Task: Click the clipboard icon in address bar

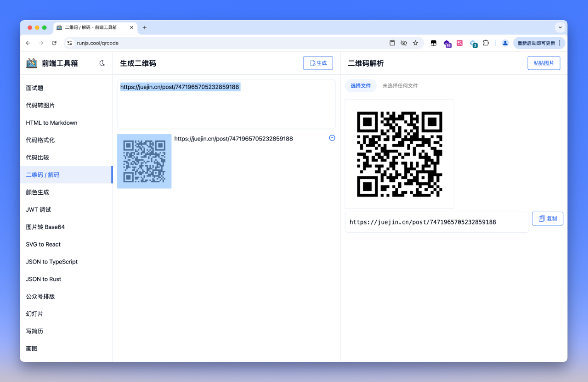Action: [x=392, y=43]
